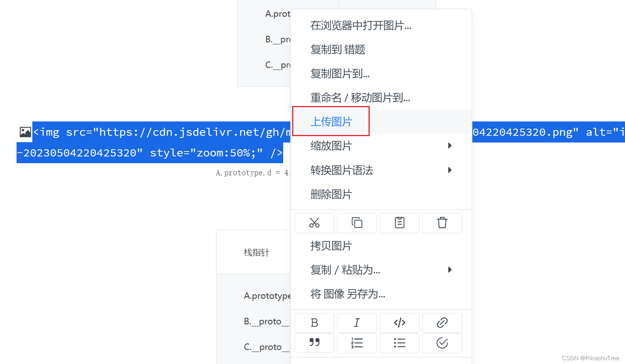Image resolution: width=625 pixels, height=364 pixels.
Task: Click the trash Delete icon
Action: click(442, 223)
